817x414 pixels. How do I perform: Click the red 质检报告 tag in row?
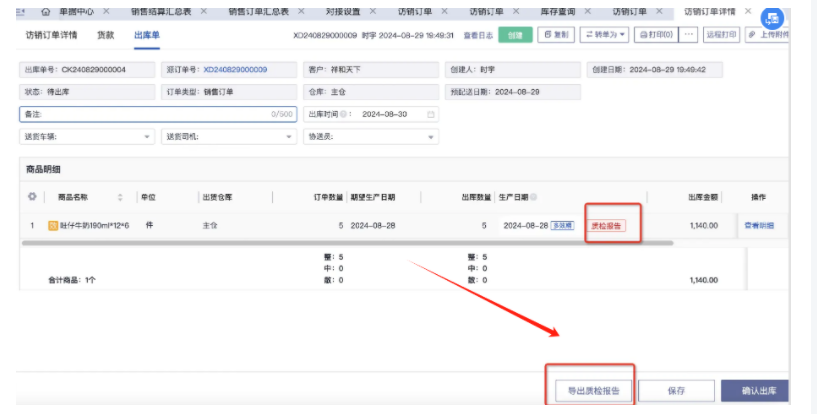[x=606, y=226]
